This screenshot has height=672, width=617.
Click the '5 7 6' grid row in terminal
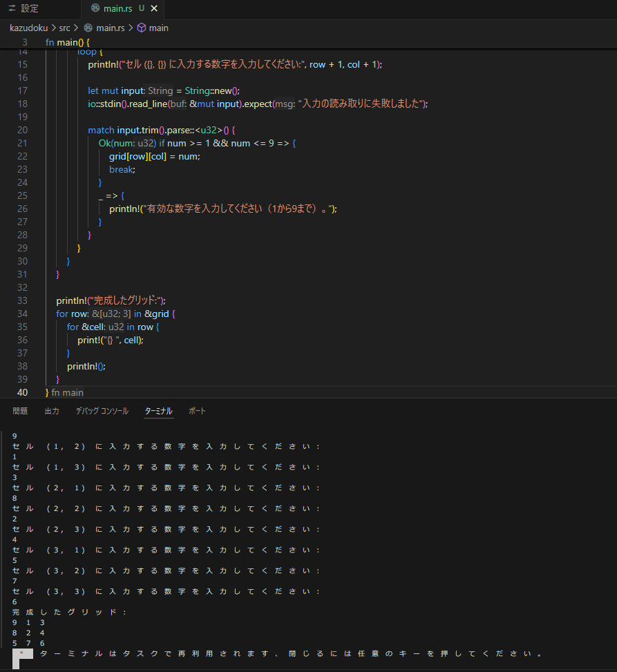coord(28,643)
